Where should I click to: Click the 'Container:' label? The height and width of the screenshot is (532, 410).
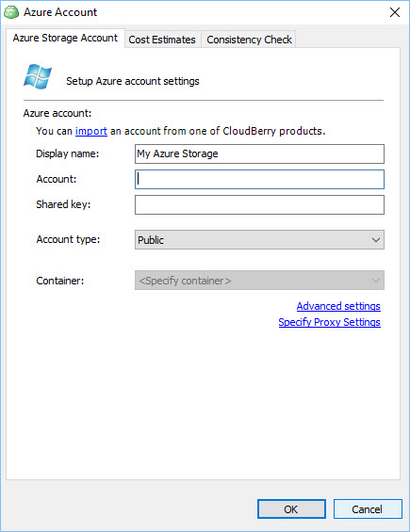point(60,281)
